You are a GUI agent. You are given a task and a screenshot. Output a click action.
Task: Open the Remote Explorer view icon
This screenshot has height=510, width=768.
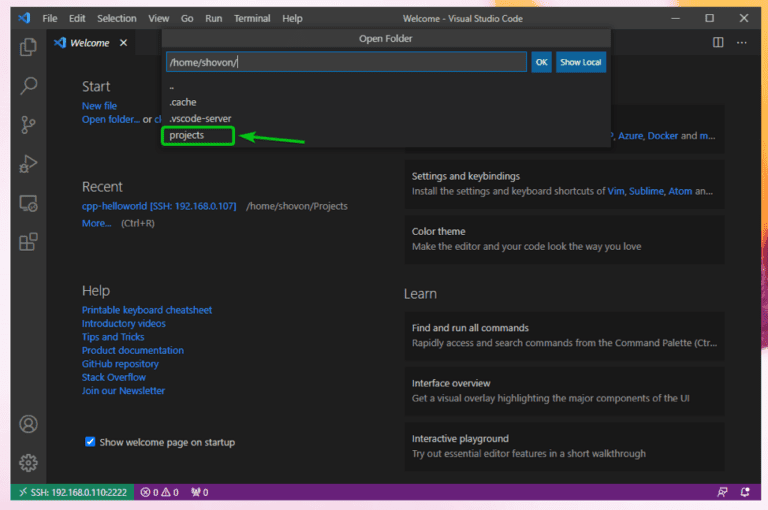(x=28, y=203)
